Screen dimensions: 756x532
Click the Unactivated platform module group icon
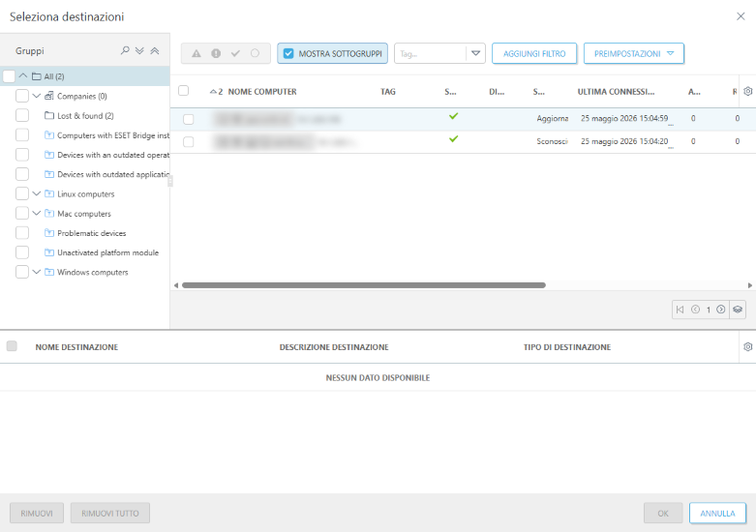point(49,252)
